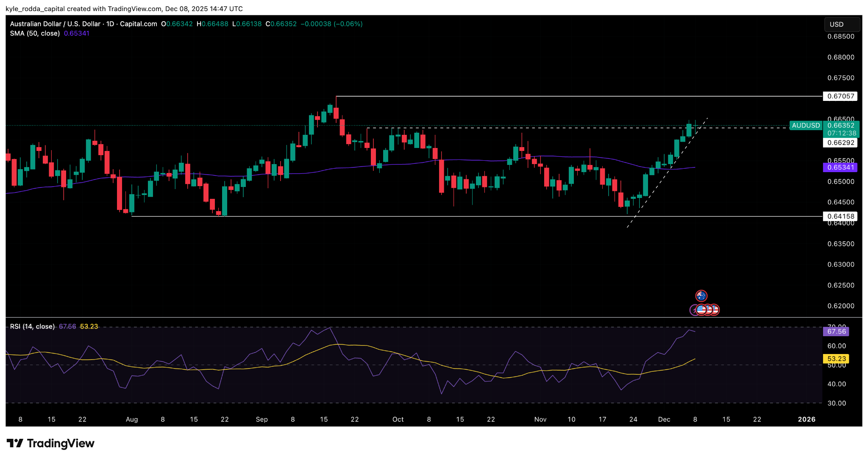
Task: Click the 2026 label on time axis
Action: [806, 419]
